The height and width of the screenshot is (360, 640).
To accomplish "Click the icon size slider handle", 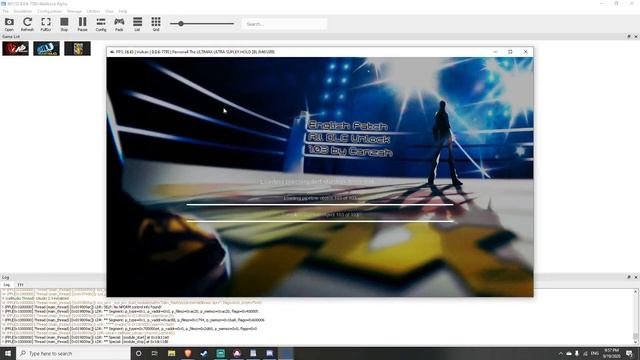I will (180, 24).
